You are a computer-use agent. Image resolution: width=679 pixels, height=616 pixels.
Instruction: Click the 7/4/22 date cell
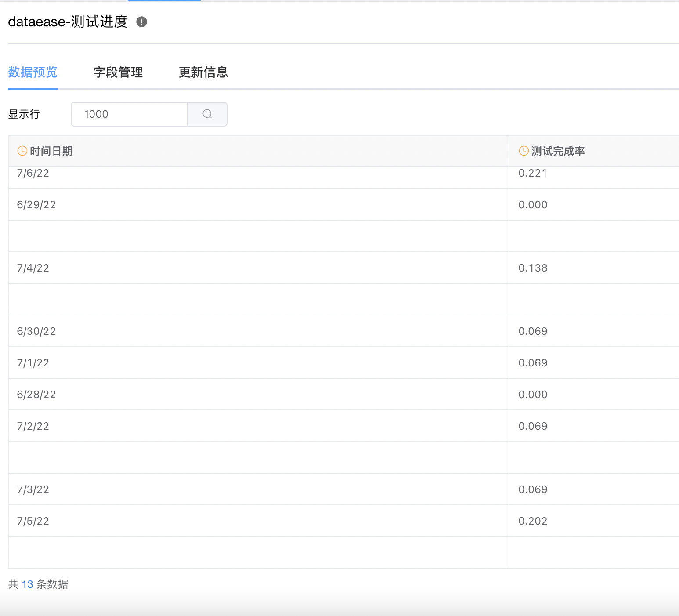[33, 268]
